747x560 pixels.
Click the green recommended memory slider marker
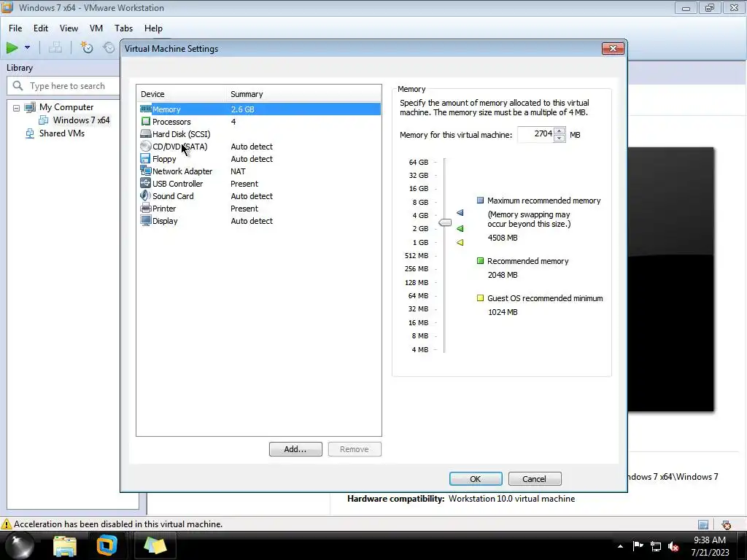460,228
